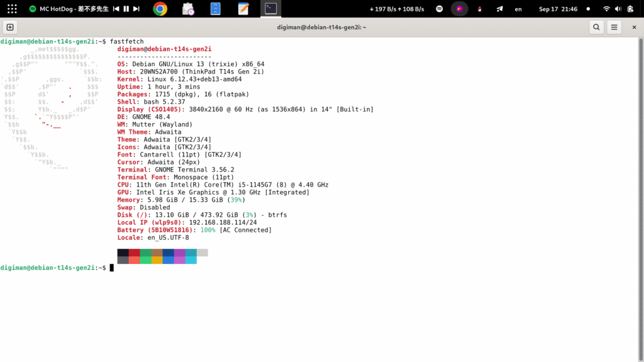
Task: Click the Locale line en_US.UTF-8
Action: 153,238
